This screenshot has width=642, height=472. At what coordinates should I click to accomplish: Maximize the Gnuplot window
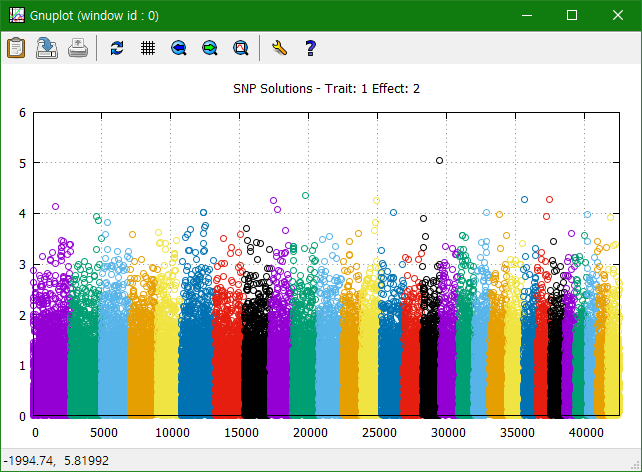click(x=572, y=15)
